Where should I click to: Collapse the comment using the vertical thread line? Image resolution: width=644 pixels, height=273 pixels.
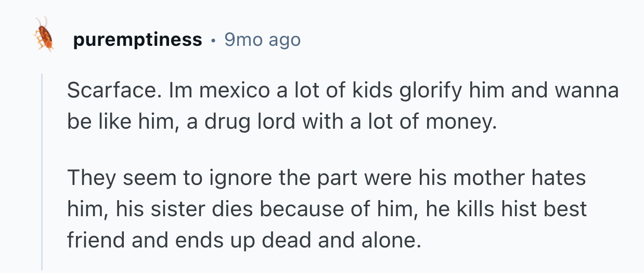(x=43, y=171)
